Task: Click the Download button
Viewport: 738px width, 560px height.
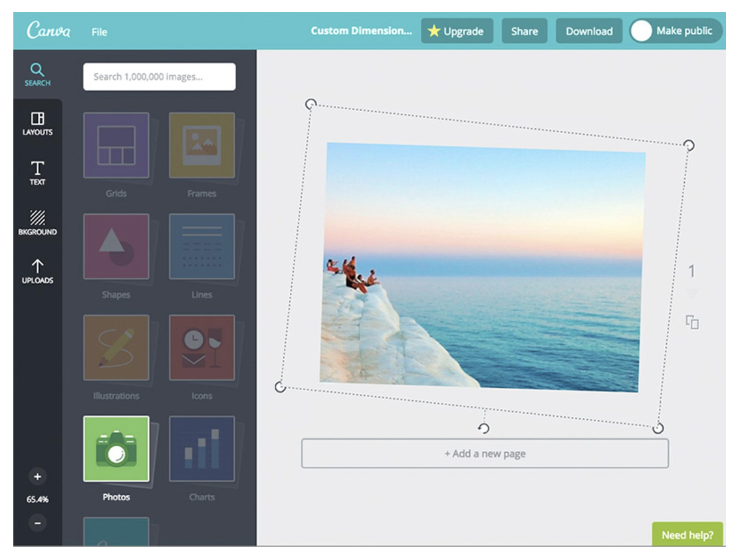Action: click(x=588, y=31)
